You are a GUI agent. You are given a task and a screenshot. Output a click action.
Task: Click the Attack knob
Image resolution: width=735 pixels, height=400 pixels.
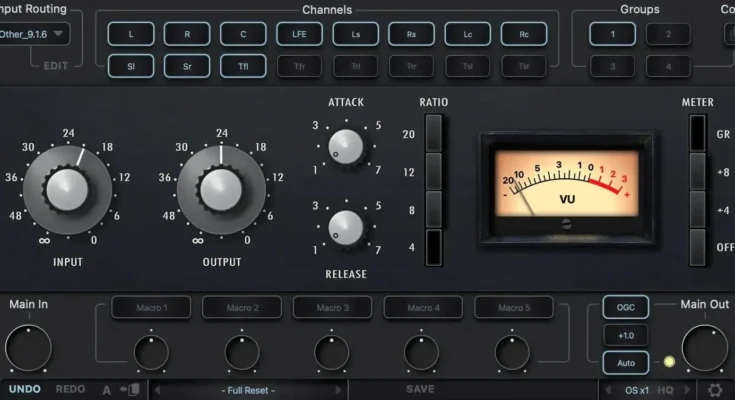[346, 146]
